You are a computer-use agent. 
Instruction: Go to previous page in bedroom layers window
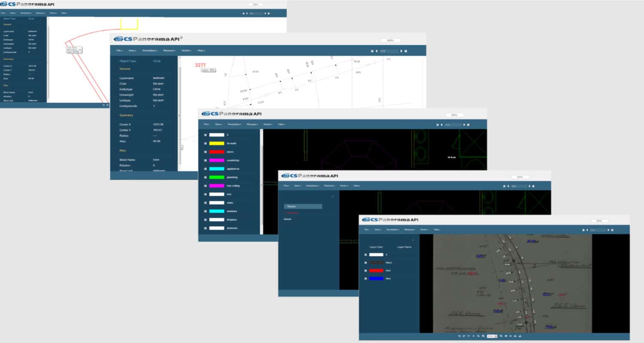click(x=441, y=125)
